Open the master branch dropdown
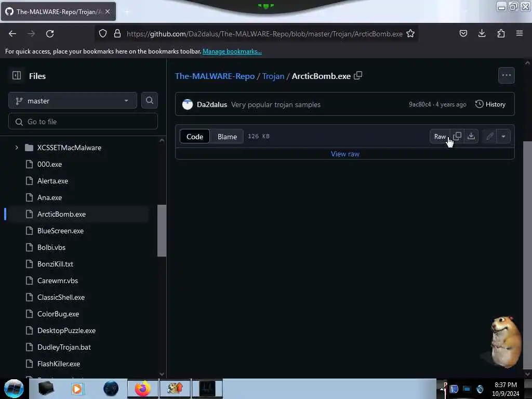The image size is (532, 399). click(73, 101)
